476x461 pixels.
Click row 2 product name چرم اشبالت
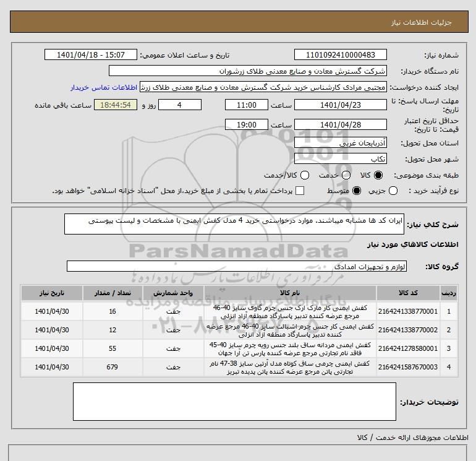click(x=290, y=330)
